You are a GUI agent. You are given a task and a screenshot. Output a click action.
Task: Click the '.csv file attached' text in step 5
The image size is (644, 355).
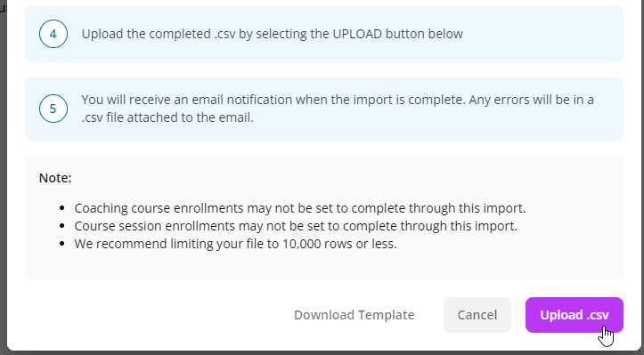[137, 117]
